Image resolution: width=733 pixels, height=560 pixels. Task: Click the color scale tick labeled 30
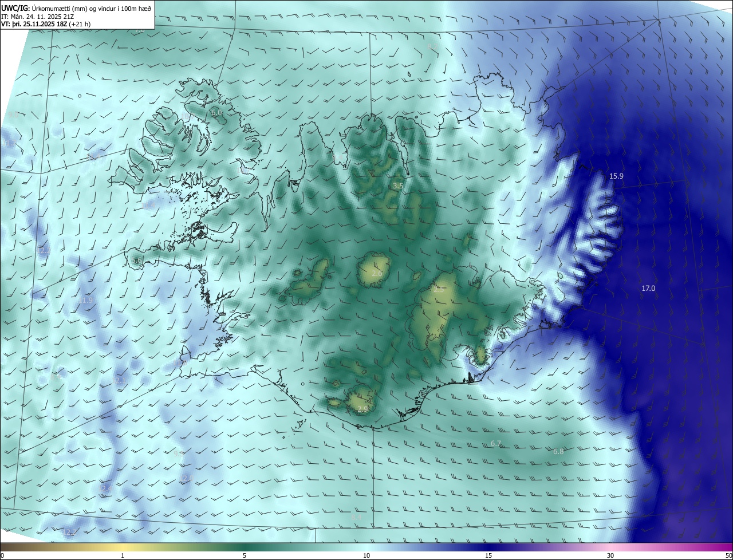click(610, 555)
